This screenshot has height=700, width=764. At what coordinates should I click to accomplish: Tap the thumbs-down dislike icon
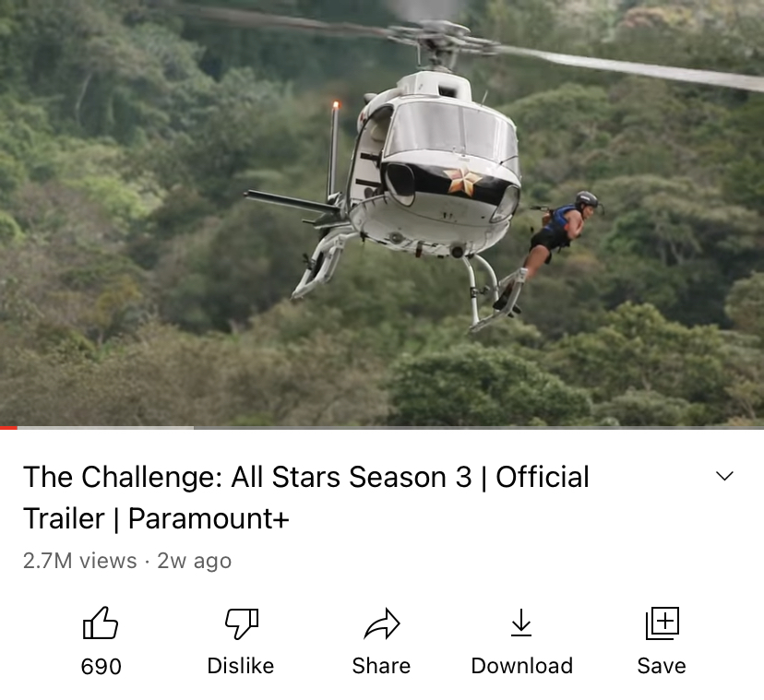[241, 623]
